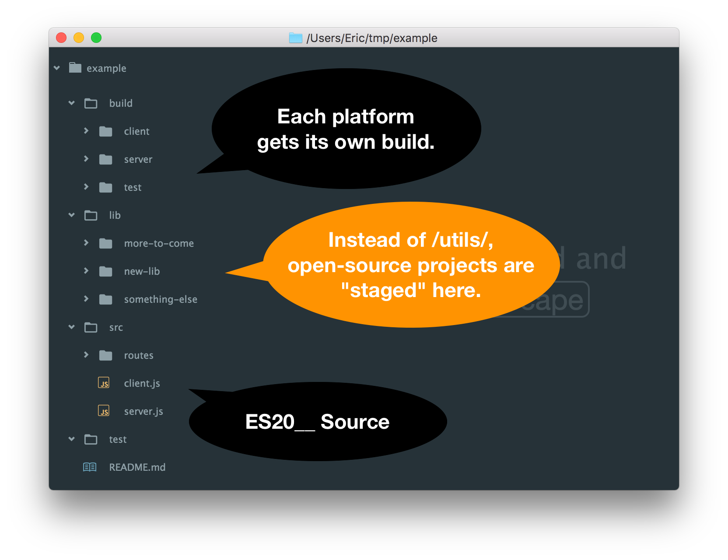Select the lib folder label

(115, 215)
